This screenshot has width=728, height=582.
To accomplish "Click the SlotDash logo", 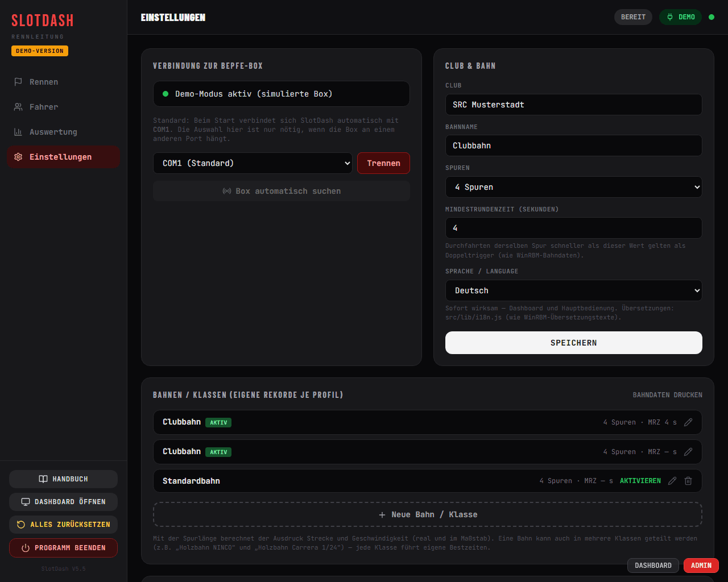I will click(x=43, y=20).
